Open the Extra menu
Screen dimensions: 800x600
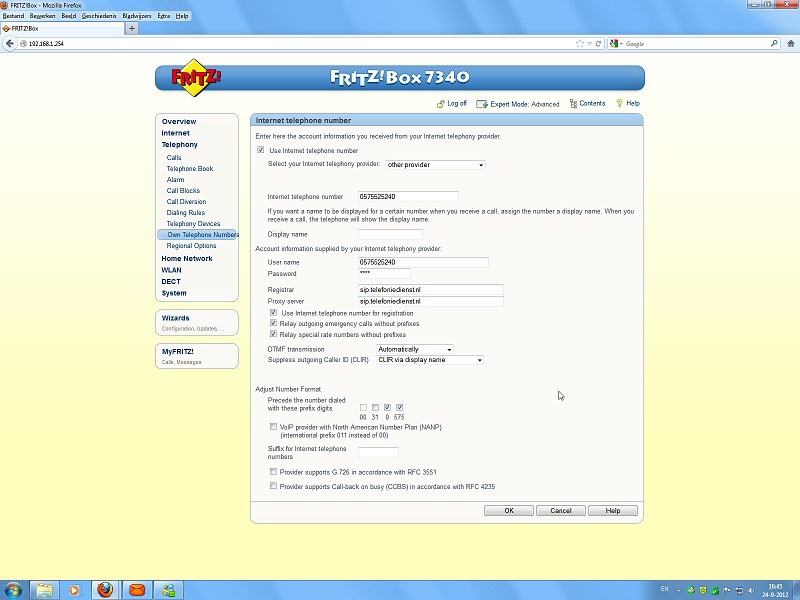164,16
